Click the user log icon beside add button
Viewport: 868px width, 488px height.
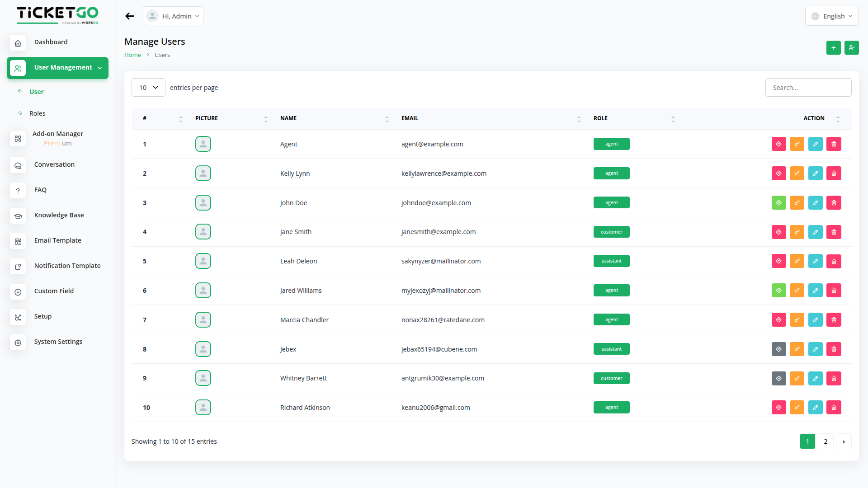click(851, 48)
